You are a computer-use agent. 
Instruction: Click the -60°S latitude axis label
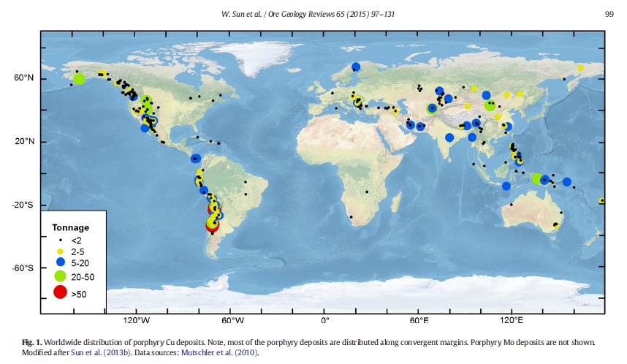coord(23,268)
